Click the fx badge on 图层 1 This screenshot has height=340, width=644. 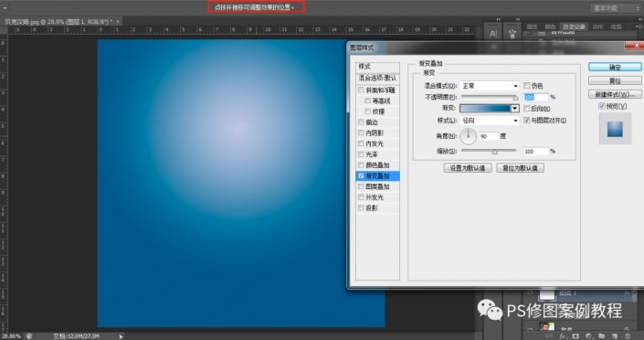(628, 293)
